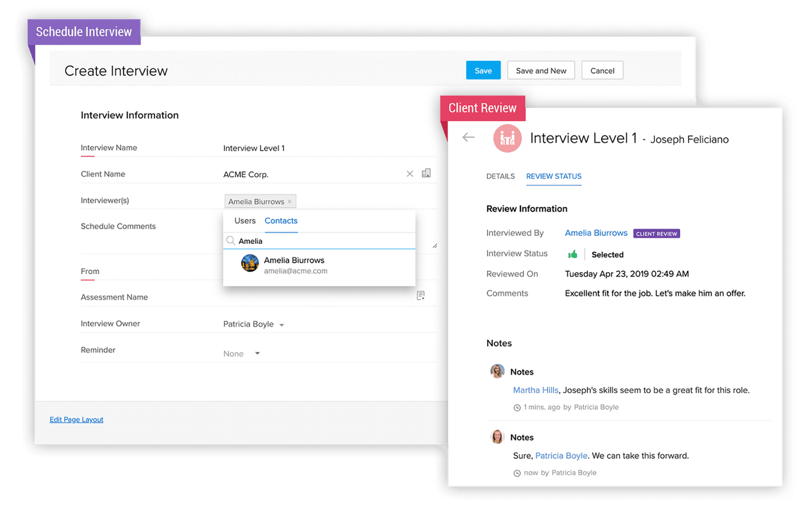Open the assessment lookup icon
Image resolution: width=812 pixels, height=518 pixels.
tap(420, 296)
